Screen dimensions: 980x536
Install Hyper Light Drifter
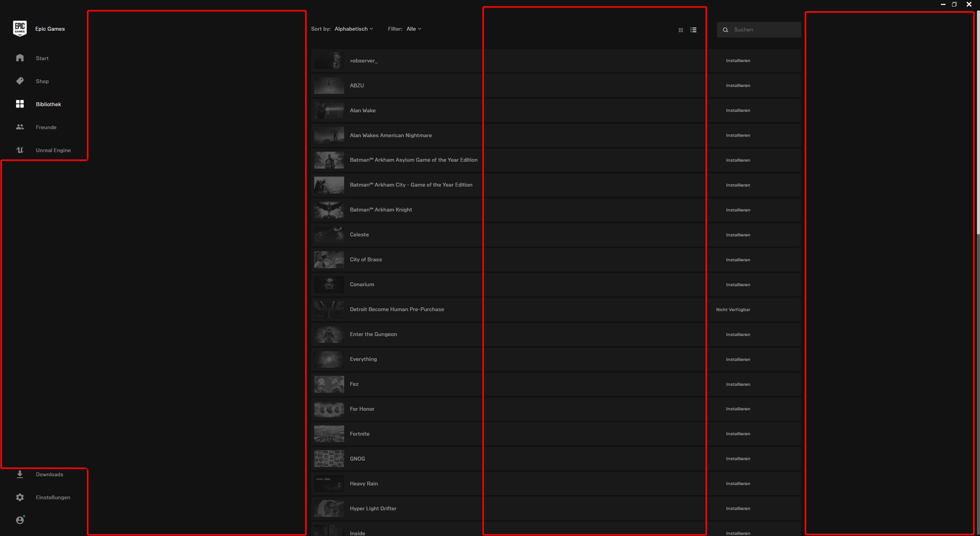(738, 508)
